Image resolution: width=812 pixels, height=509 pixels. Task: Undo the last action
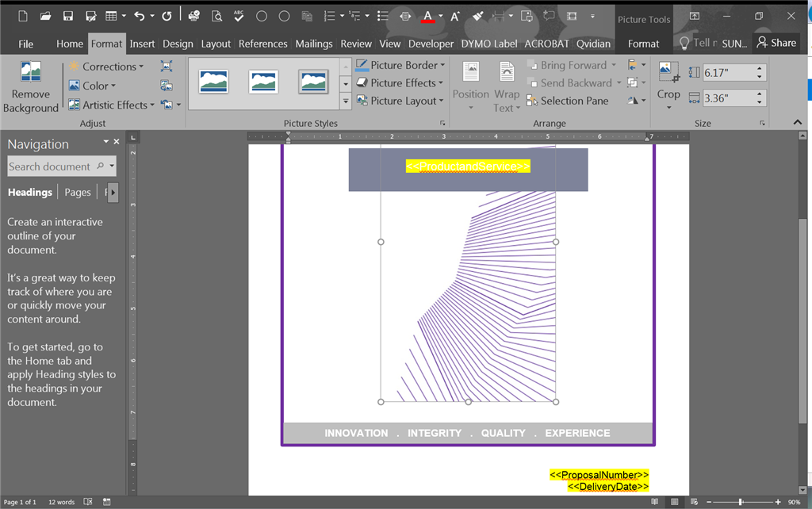tap(140, 17)
